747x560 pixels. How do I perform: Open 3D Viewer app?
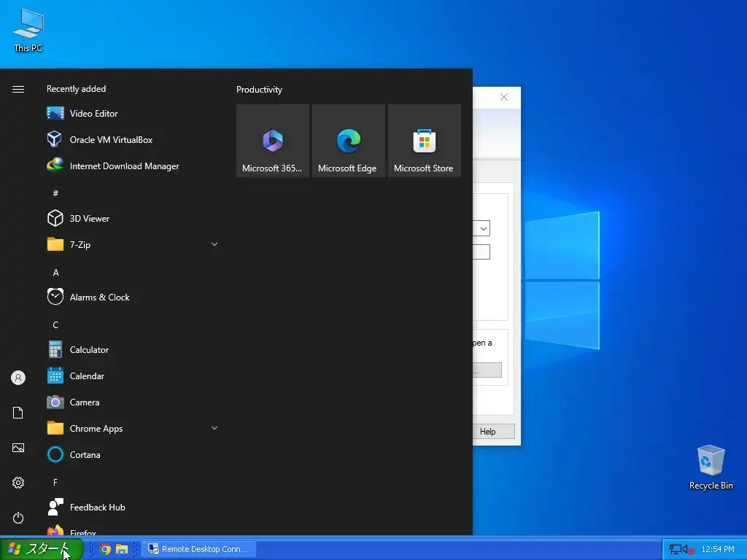tap(133, 219)
